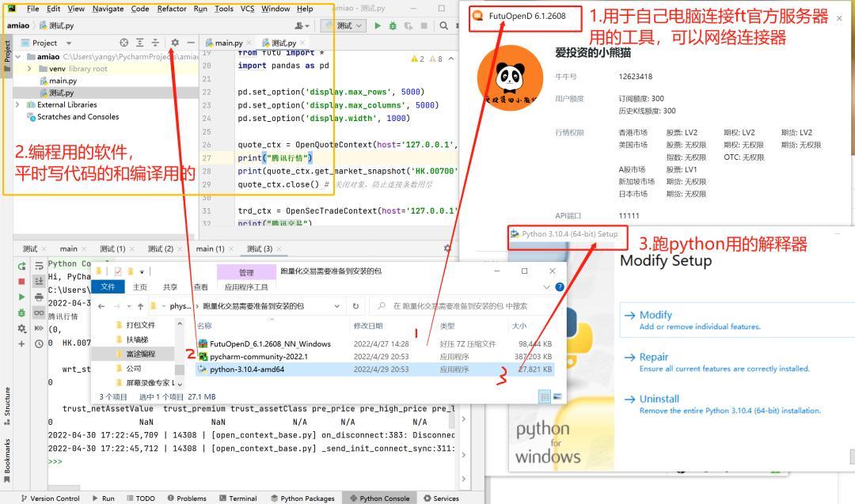Click the green Run icon in Python Console toolbar
The width and height of the screenshot is (855, 504).
(x=21, y=297)
